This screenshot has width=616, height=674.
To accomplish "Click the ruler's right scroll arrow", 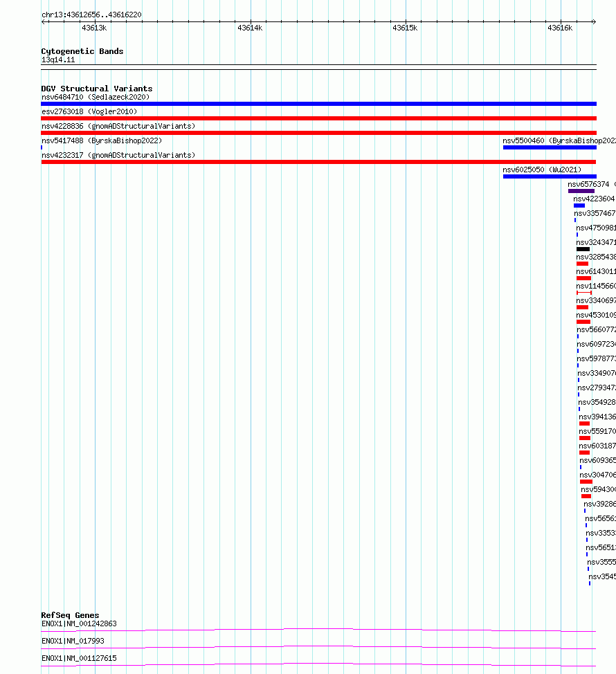I will coord(594,21).
